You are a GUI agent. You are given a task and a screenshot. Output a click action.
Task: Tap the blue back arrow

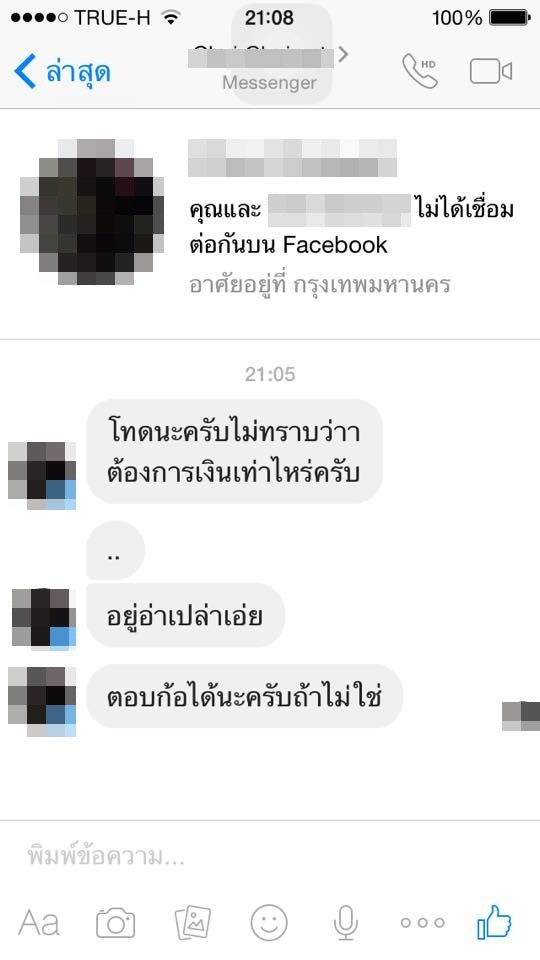coord(25,71)
